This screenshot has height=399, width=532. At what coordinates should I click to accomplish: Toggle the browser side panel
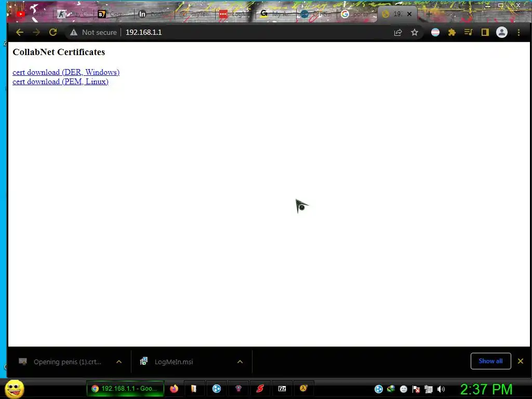coord(485,32)
